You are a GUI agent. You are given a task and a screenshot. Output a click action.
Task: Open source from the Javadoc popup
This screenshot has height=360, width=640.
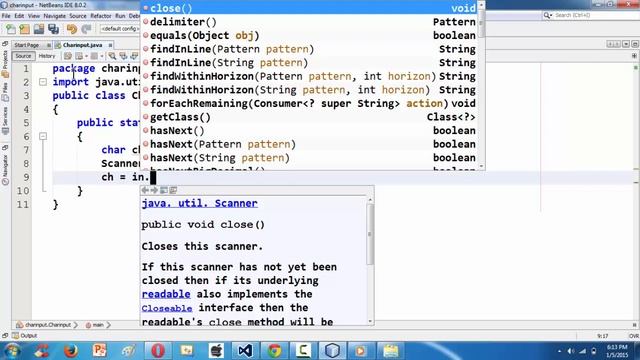173,190
